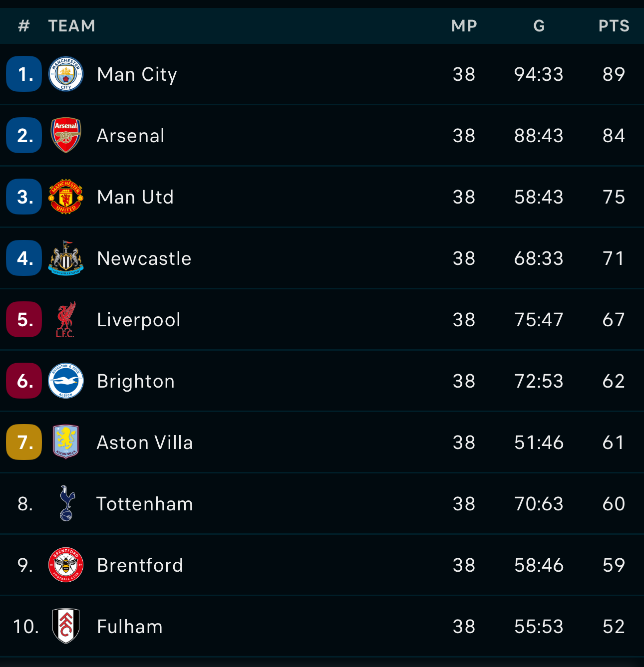Click the Liverpool club crest

[66, 319]
